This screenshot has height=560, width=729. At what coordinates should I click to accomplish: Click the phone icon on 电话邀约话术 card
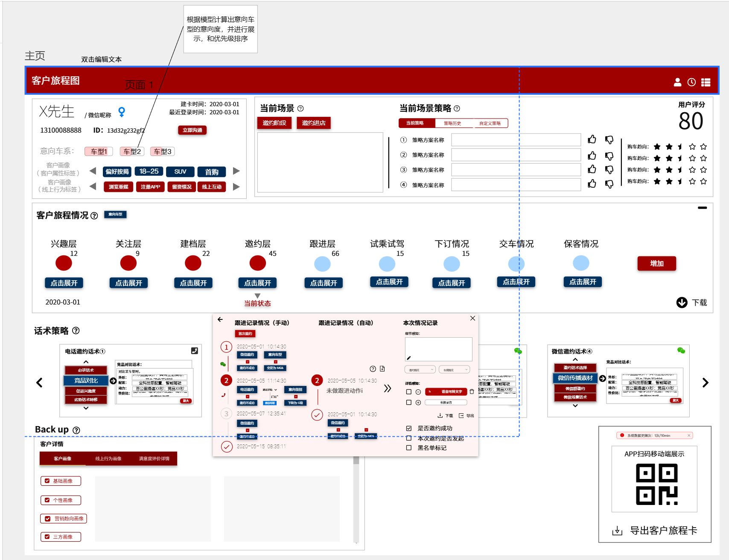(x=195, y=351)
